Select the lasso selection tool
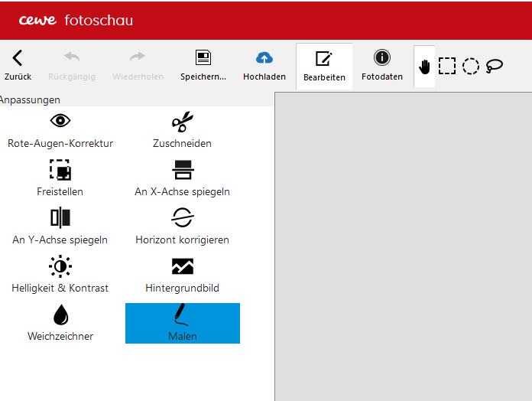Image resolution: width=532 pixels, height=401 pixels. tap(495, 66)
